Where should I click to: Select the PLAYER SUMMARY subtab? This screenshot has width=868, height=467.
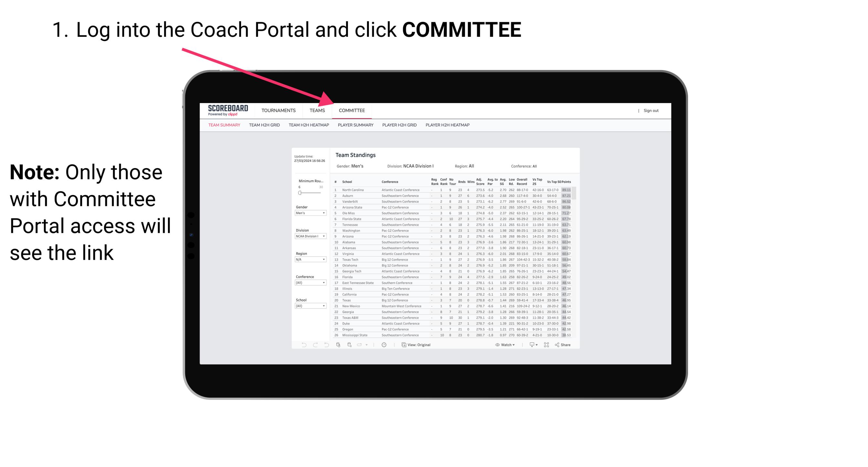tap(355, 125)
